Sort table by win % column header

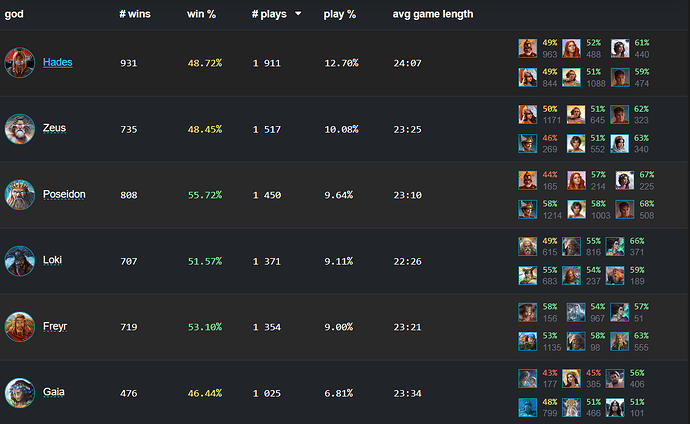click(201, 14)
